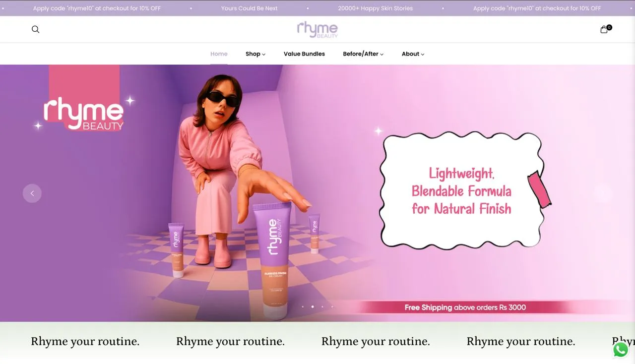Viewport: 635px width, 364px height.
Task: Click the large BB cream tube image
Action: pos(272,258)
